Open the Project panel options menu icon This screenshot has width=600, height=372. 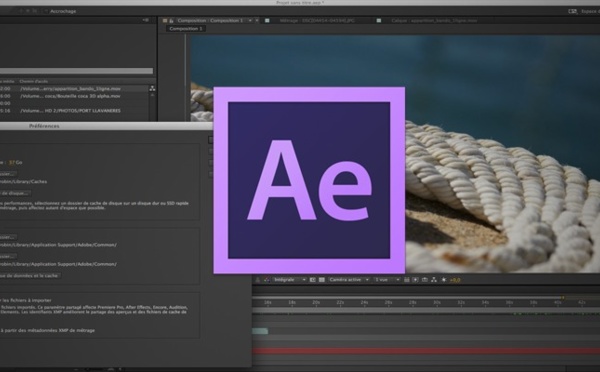145,20
